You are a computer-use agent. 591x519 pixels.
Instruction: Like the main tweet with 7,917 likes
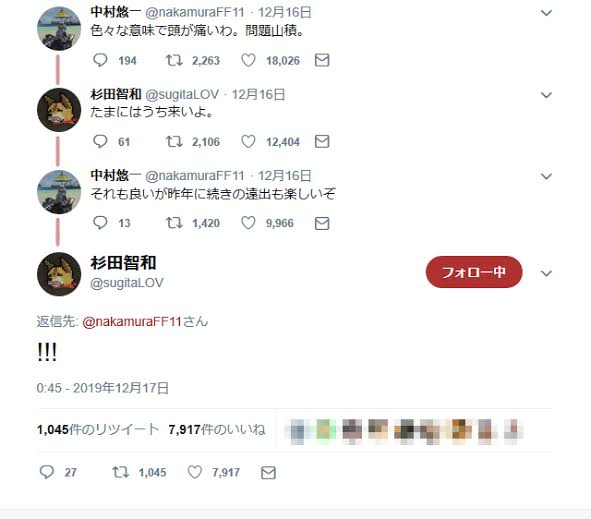pyautogui.click(x=194, y=472)
